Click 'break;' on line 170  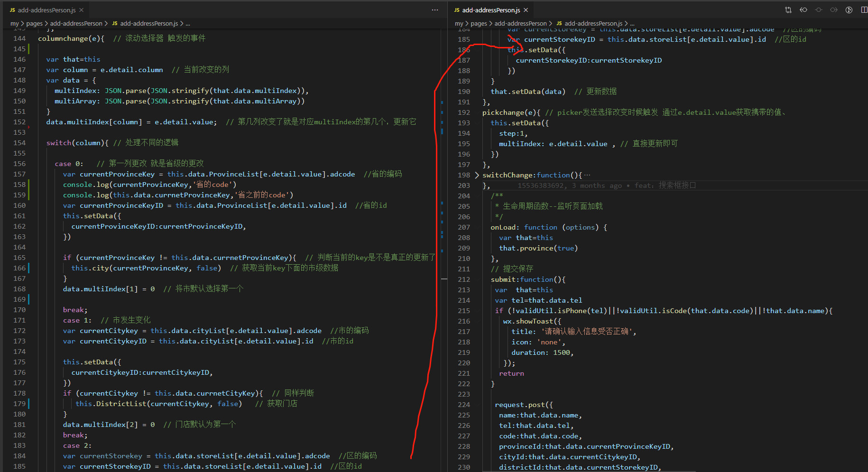point(75,310)
